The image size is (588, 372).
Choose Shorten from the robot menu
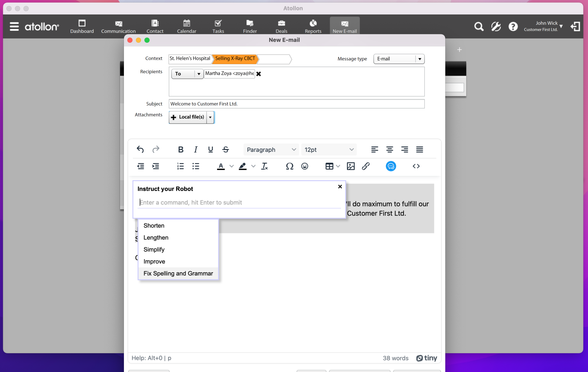pyautogui.click(x=178, y=226)
